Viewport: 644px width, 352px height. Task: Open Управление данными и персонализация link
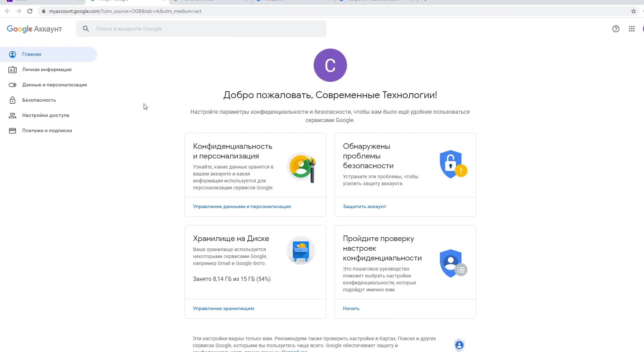coord(242,207)
